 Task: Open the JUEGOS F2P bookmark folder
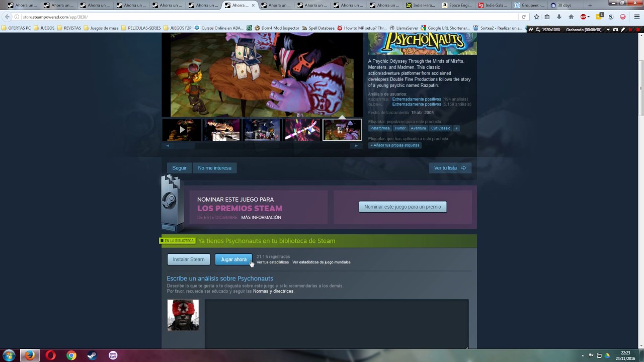click(x=178, y=28)
